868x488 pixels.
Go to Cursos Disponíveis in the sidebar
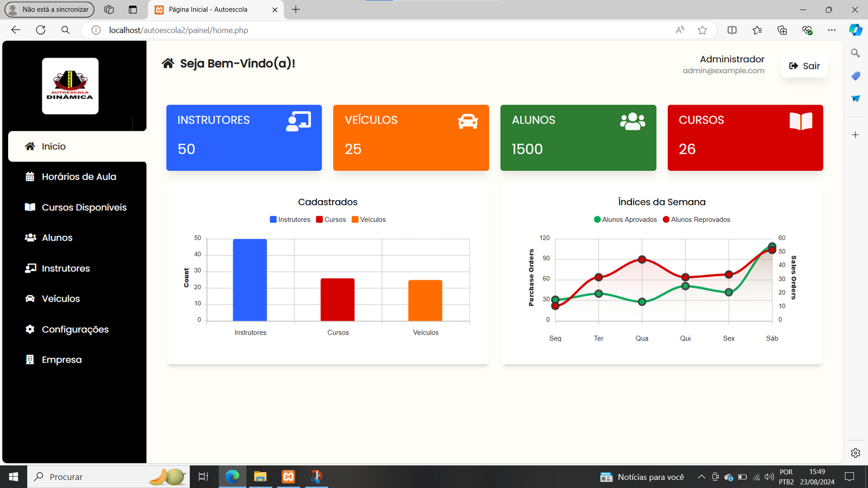tap(84, 208)
